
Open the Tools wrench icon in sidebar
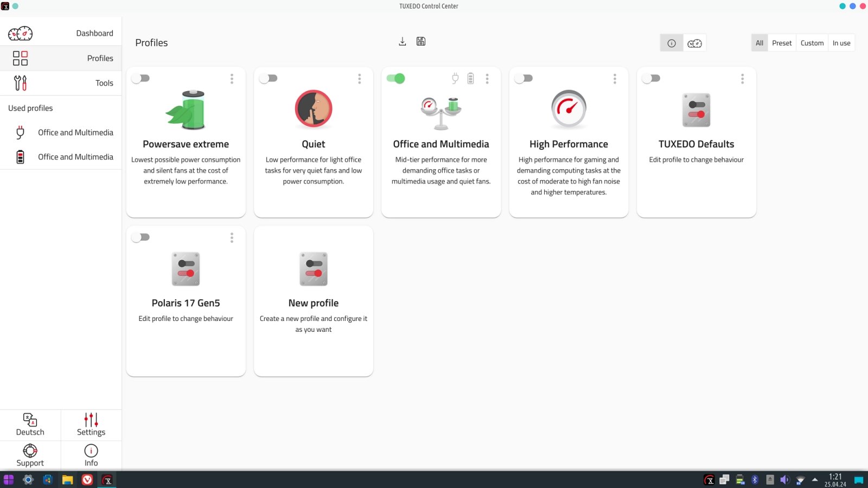[20, 83]
